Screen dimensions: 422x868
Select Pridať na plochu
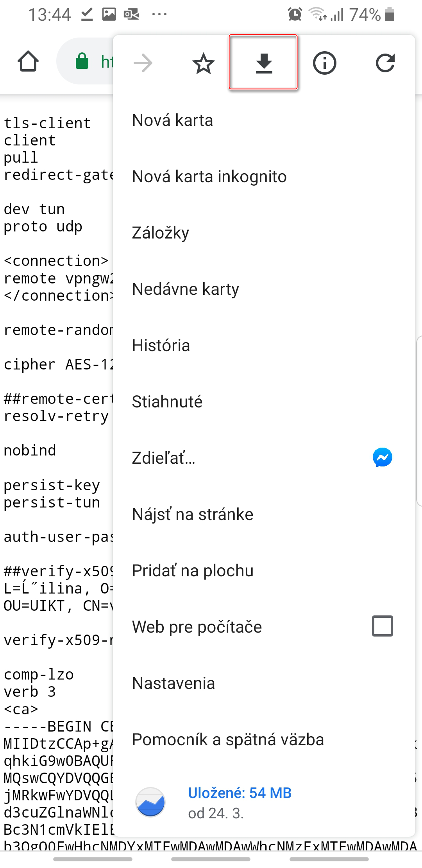coord(193,571)
